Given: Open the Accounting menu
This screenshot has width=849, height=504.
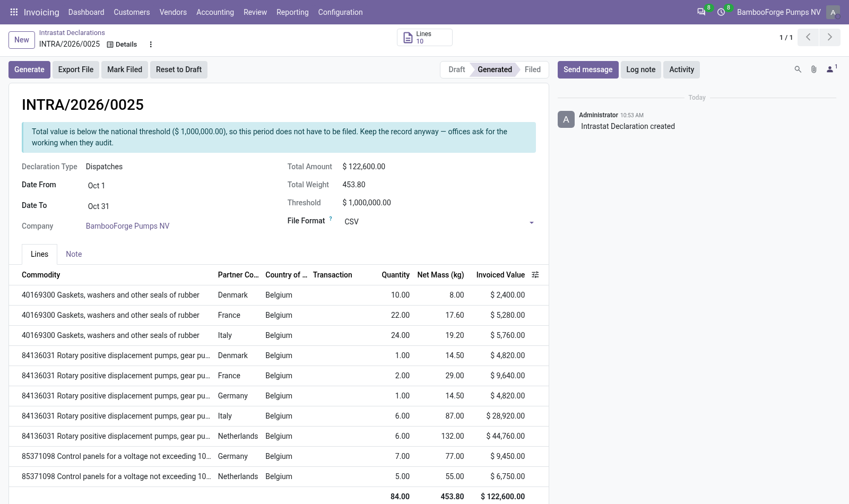Looking at the screenshot, I should click(x=215, y=12).
